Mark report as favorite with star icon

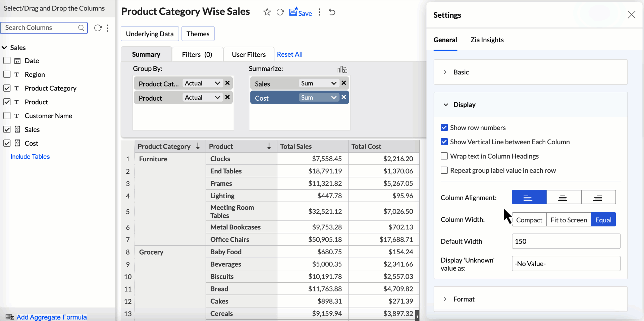click(267, 12)
